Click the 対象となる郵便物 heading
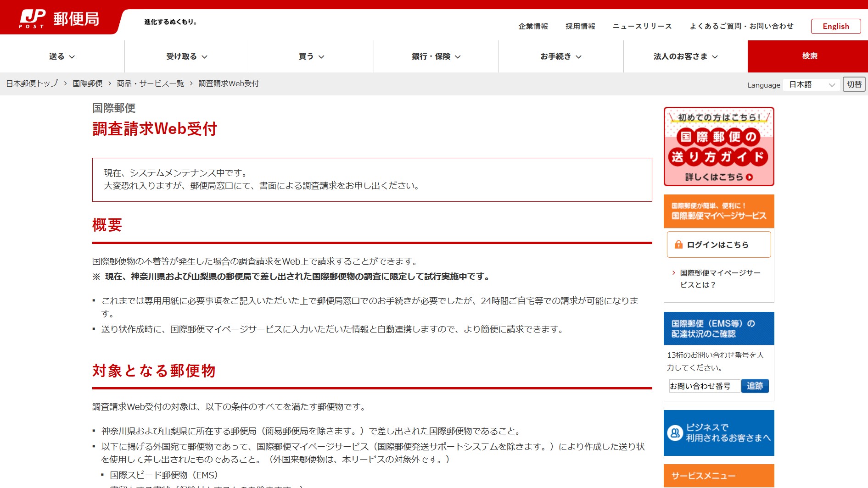This screenshot has height=488, width=868. coord(154,371)
